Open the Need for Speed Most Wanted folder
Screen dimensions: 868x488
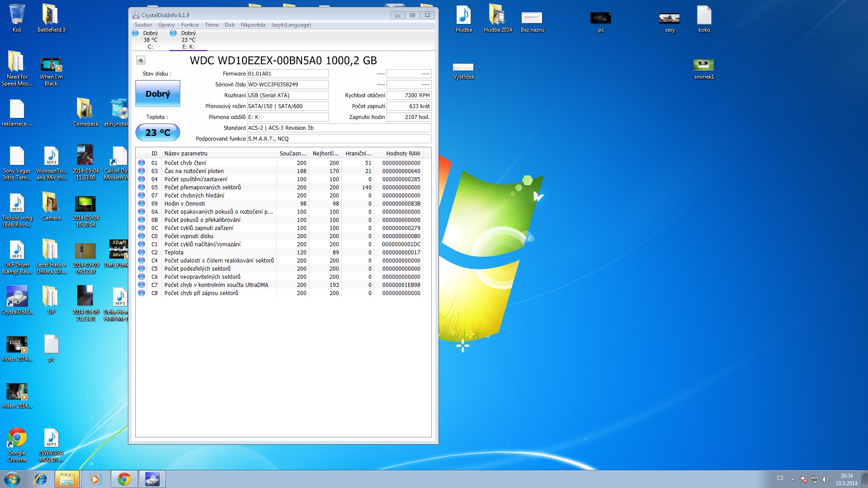(x=17, y=68)
